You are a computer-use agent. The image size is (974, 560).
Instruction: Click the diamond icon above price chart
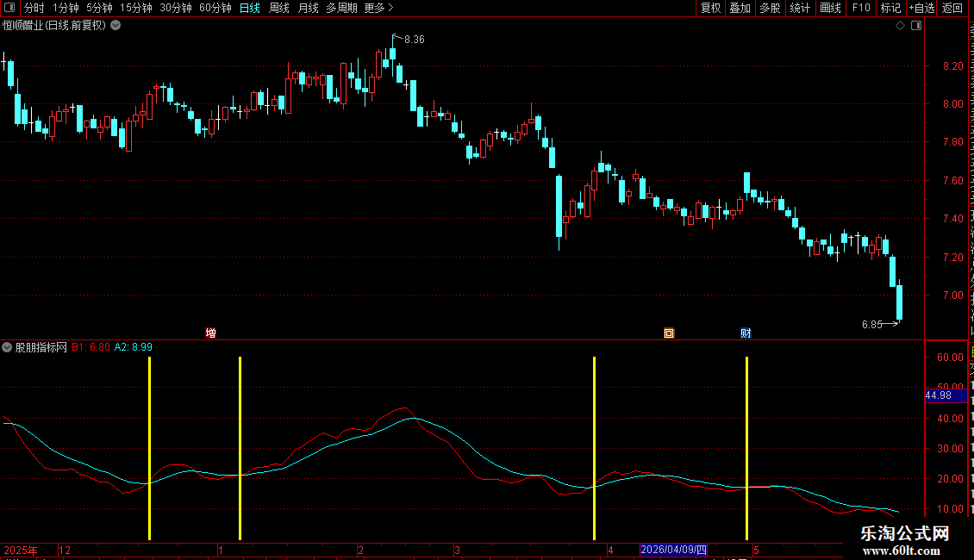(x=900, y=26)
